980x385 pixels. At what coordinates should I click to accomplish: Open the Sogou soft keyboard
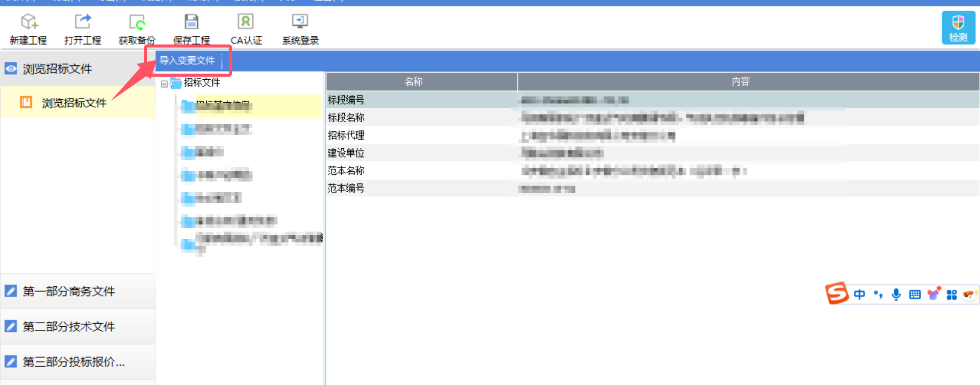click(x=915, y=295)
